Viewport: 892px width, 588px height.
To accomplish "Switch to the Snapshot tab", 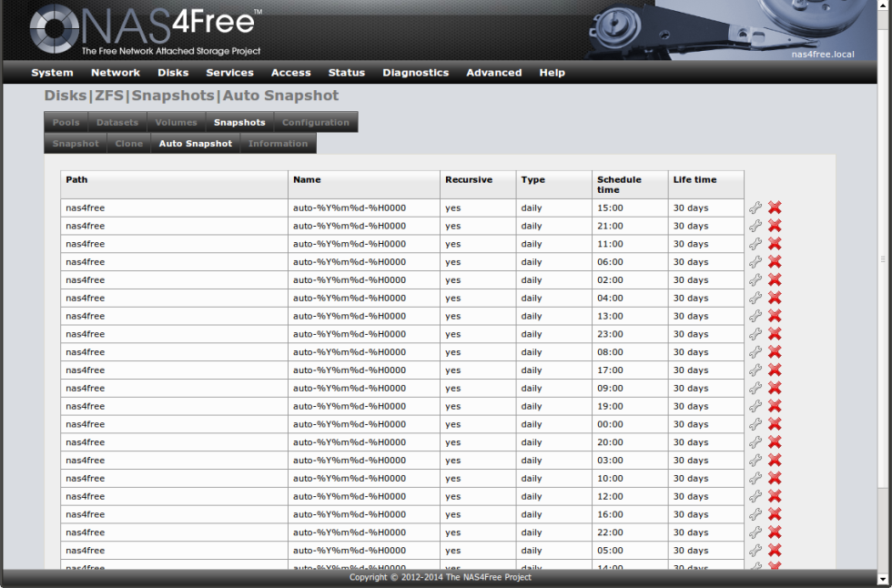I will [x=75, y=143].
